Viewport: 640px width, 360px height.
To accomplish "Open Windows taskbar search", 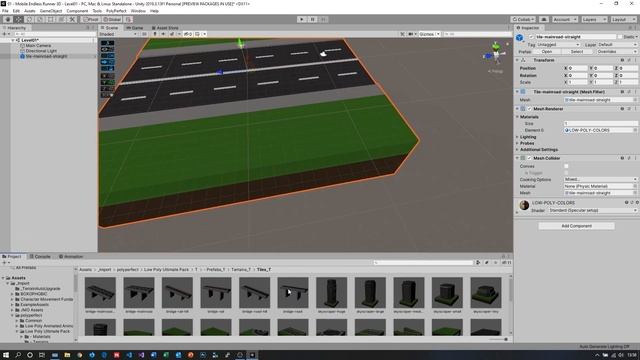I will (x=18, y=355).
